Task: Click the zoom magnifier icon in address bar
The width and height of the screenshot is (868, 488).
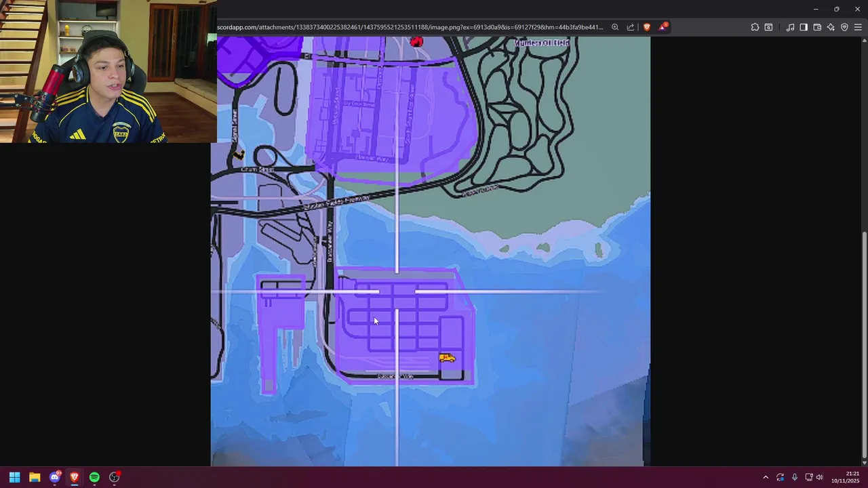Action: pyautogui.click(x=615, y=27)
